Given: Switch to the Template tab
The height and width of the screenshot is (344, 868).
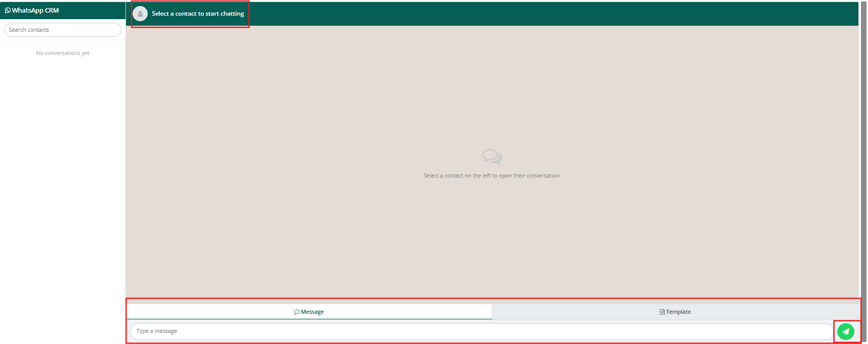Looking at the screenshot, I should point(675,312).
